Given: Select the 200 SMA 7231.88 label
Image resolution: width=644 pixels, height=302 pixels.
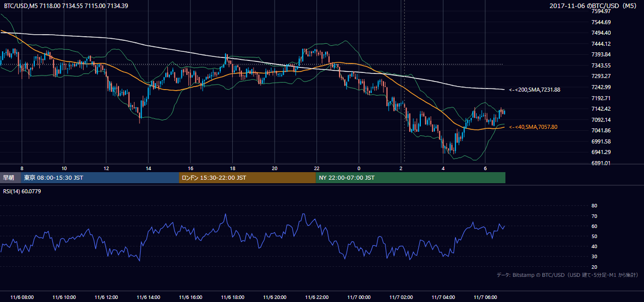Looking at the screenshot, I should [535, 90].
